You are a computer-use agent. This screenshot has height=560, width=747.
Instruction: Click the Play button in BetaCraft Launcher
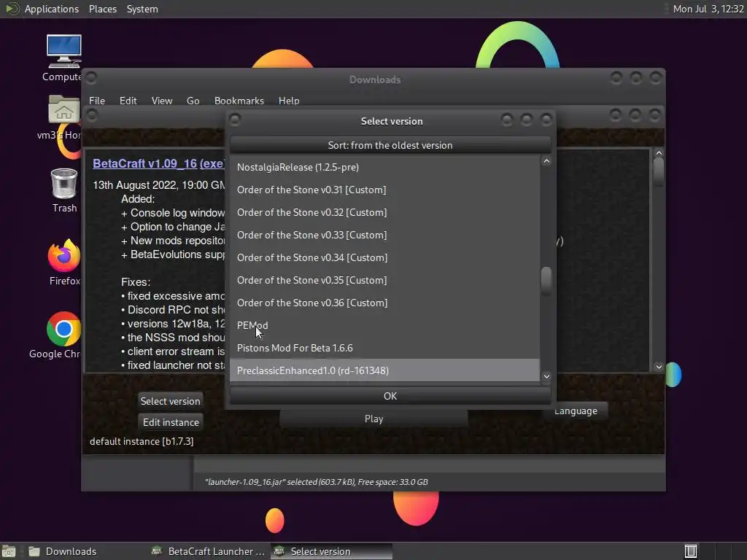tap(373, 419)
